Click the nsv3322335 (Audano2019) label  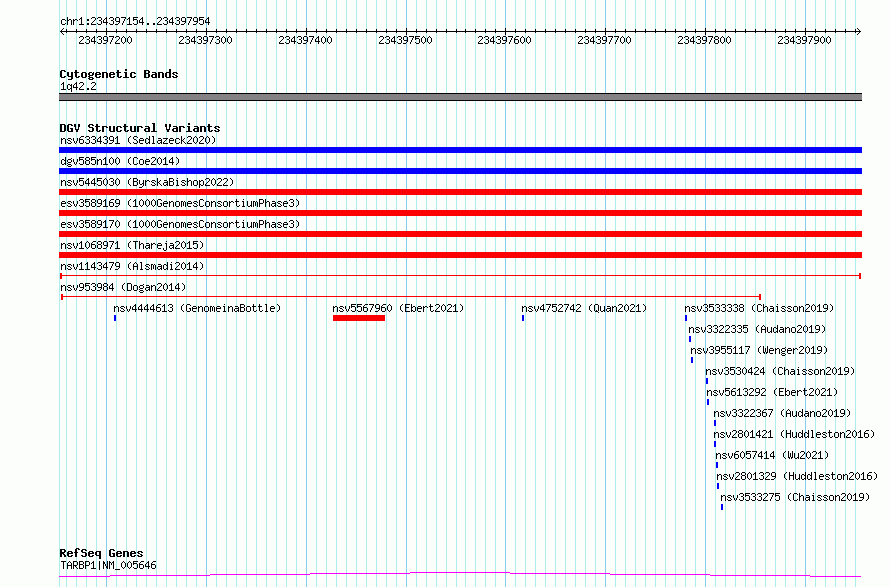[x=757, y=329]
